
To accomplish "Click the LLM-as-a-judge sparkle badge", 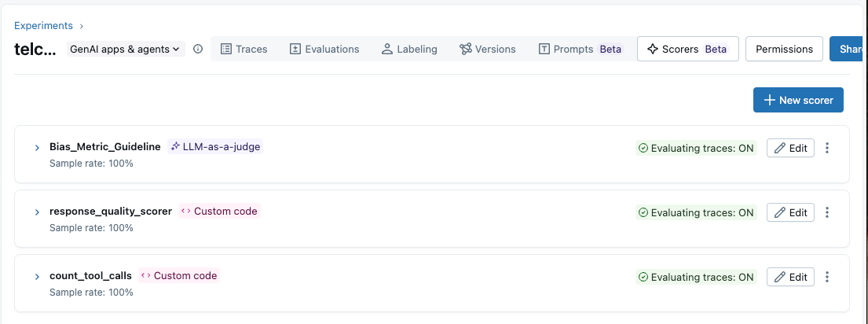I will click(215, 146).
